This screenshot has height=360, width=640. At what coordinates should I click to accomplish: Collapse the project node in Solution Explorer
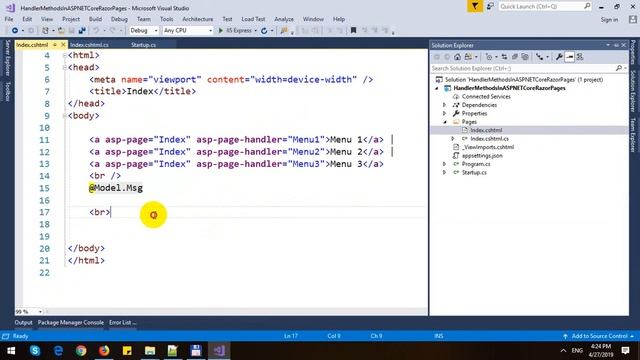pyautogui.click(x=437, y=88)
